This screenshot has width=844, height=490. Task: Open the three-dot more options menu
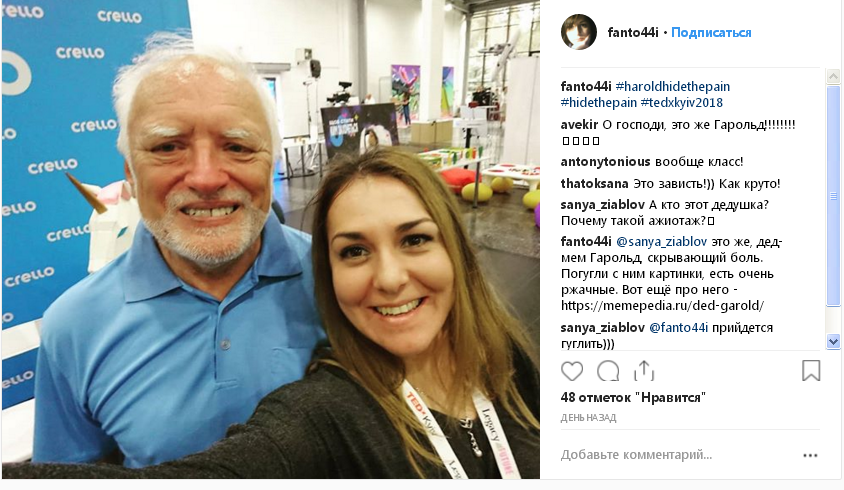[x=810, y=456]
